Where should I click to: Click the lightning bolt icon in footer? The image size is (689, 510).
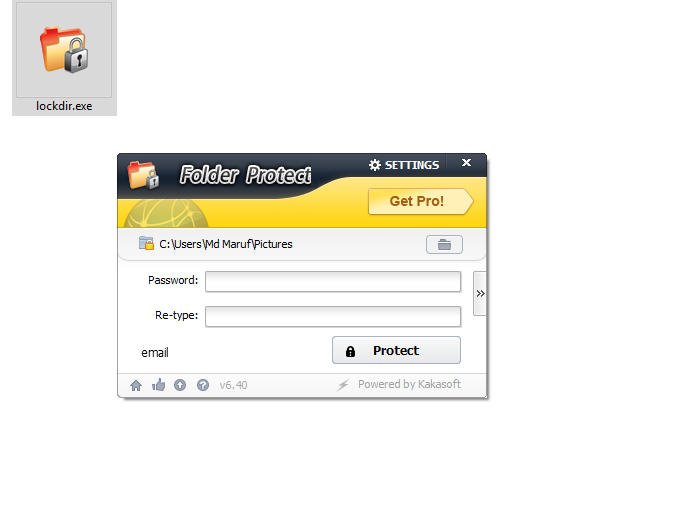coord(343,385)
